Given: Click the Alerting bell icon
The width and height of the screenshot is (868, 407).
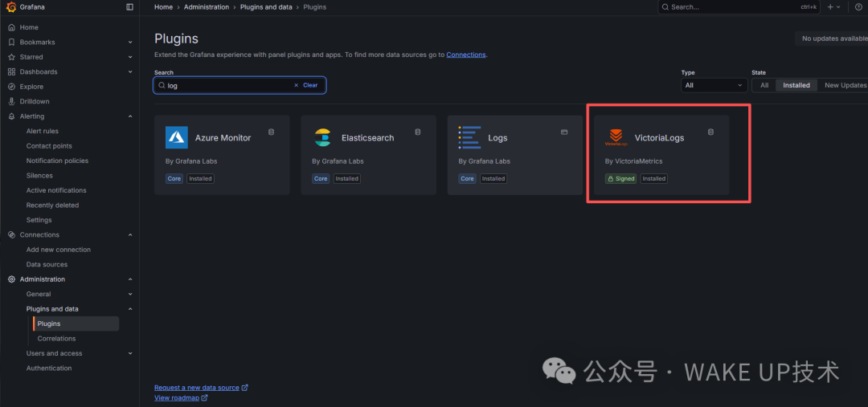Looking at the screenshot, I should (x=11, y=116).
